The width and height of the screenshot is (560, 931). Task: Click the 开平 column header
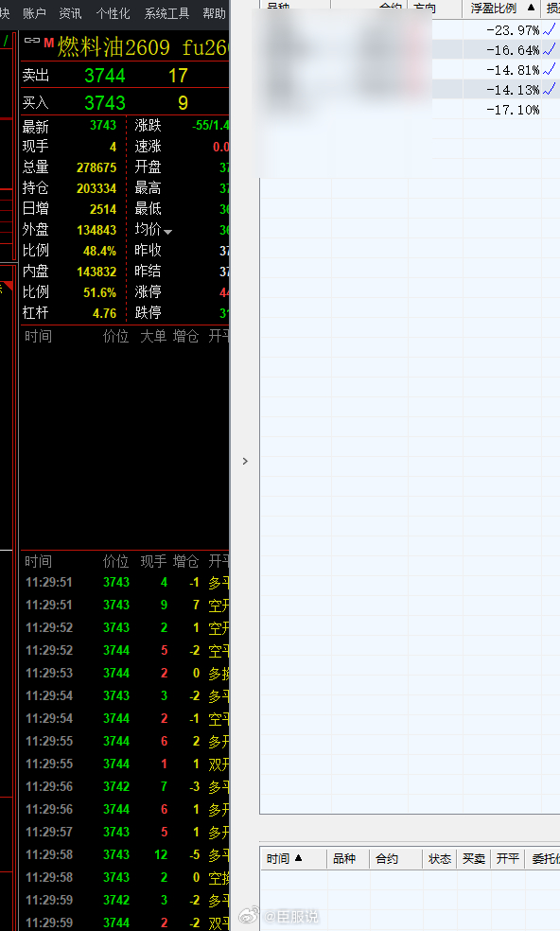508,858
